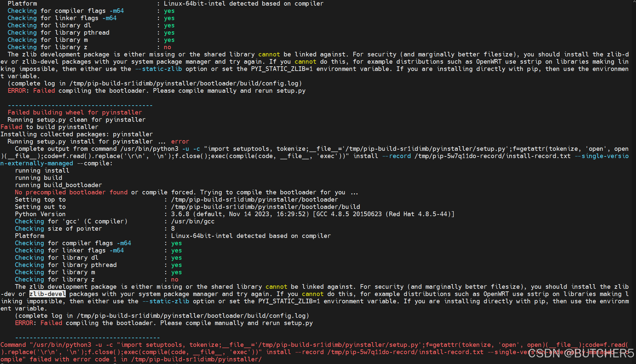Viewport: 636px width, 364px height.
Task: Click the CSDN @BUTCHER5 watermark
Action: point(581,353)
